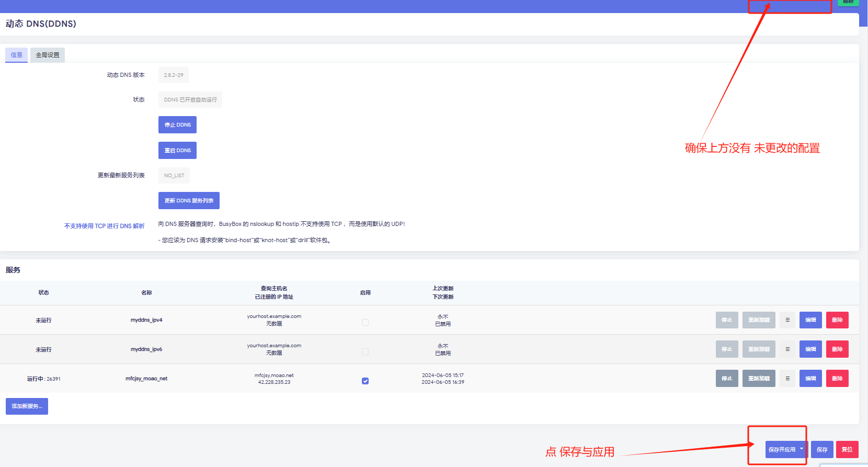Click the 重启 DDNS button
The image size is (868, 467).
point(177,151)
